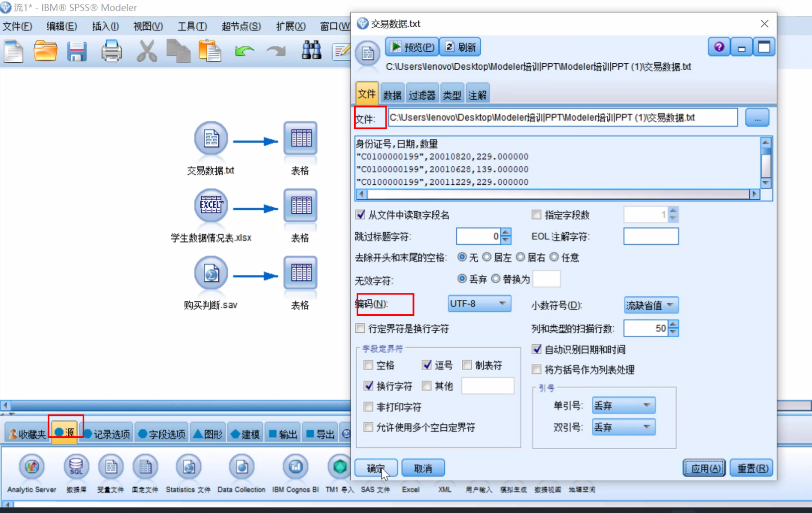
Task: Open the 超节点(S) menu
Action: tap(241, 26)
